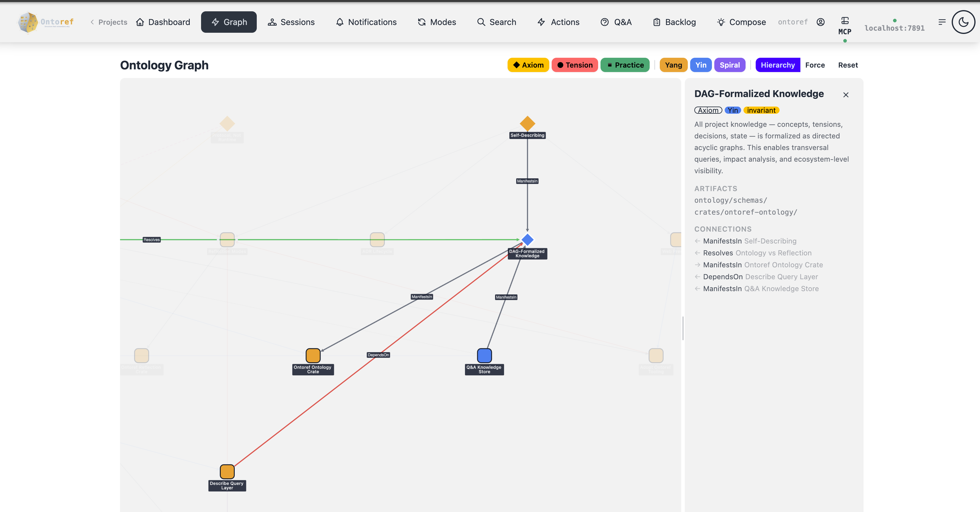Open the hamburger menu icon
980x512 pixels.
click(942, 22)
